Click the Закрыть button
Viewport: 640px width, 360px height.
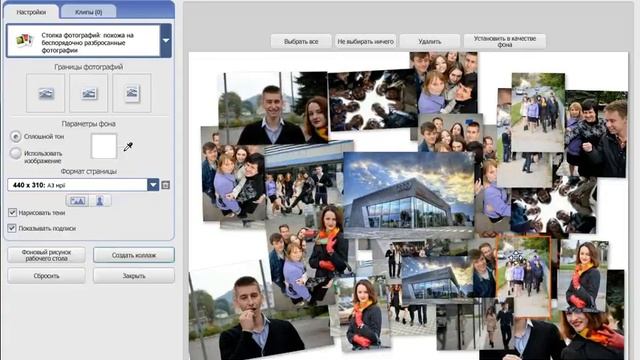(x=134, y=276)
